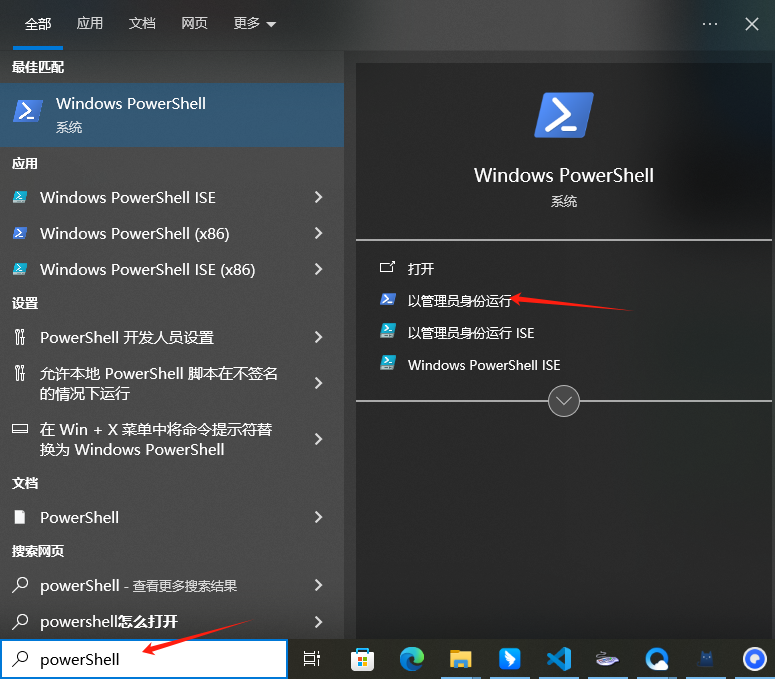Click PowerShell icon beside 以管理员身份运行

click(x=388, y=299)
